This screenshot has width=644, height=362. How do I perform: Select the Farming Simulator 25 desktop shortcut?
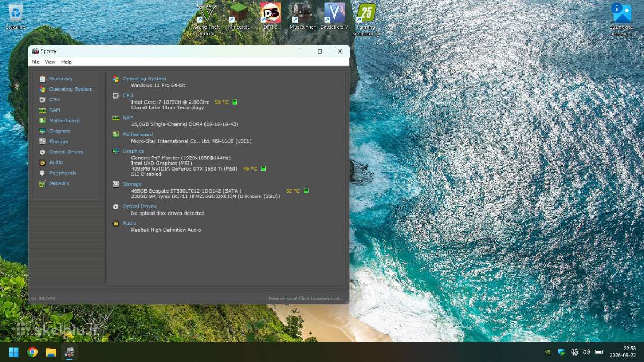(367, 19)
